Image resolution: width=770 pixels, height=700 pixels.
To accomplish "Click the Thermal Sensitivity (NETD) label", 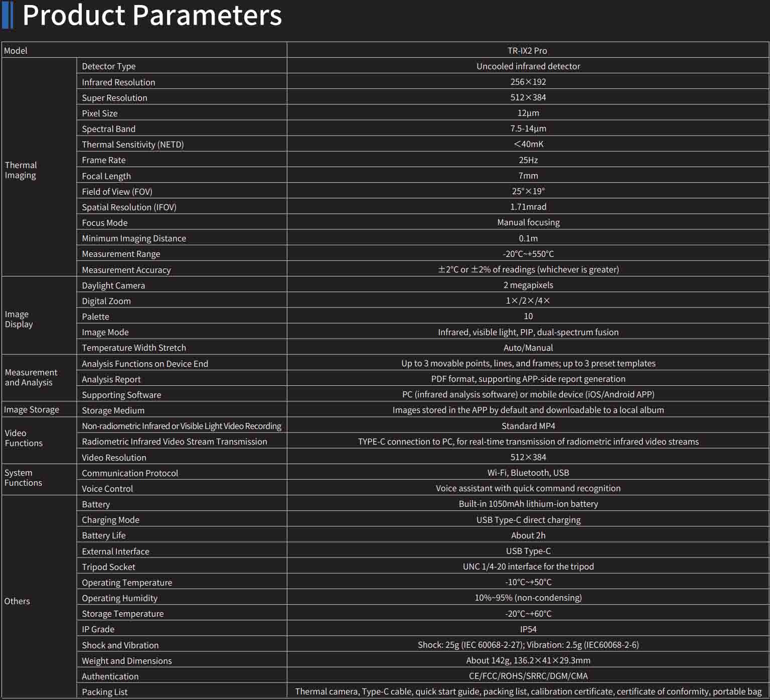I will [x=133, y=145].
